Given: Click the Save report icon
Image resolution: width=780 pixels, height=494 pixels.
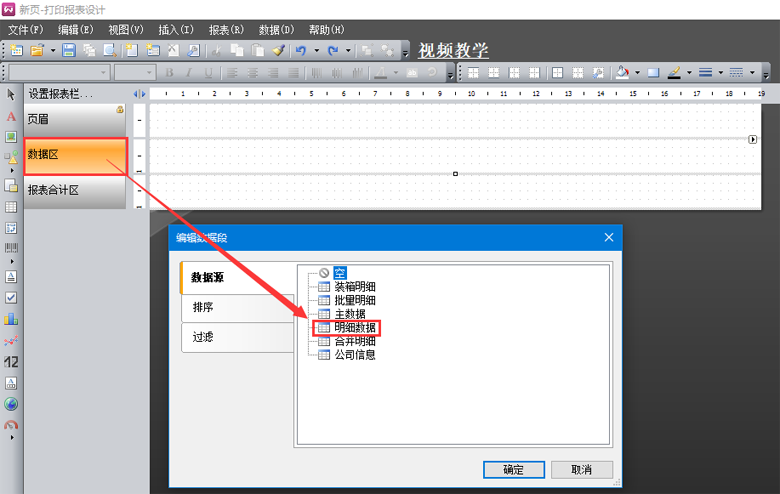Looking at the screenshot, I should pyautogui.click(x=69, y=50).
